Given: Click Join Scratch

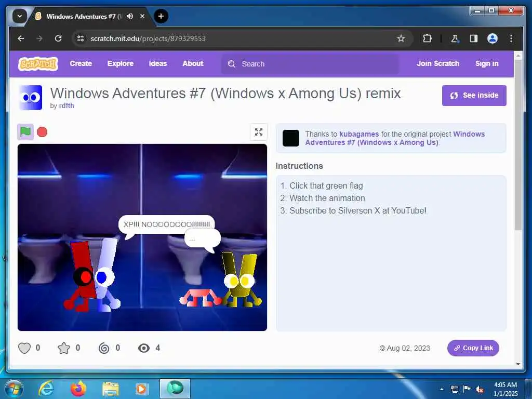Looking at the screenshot, I should pos(437,63).
